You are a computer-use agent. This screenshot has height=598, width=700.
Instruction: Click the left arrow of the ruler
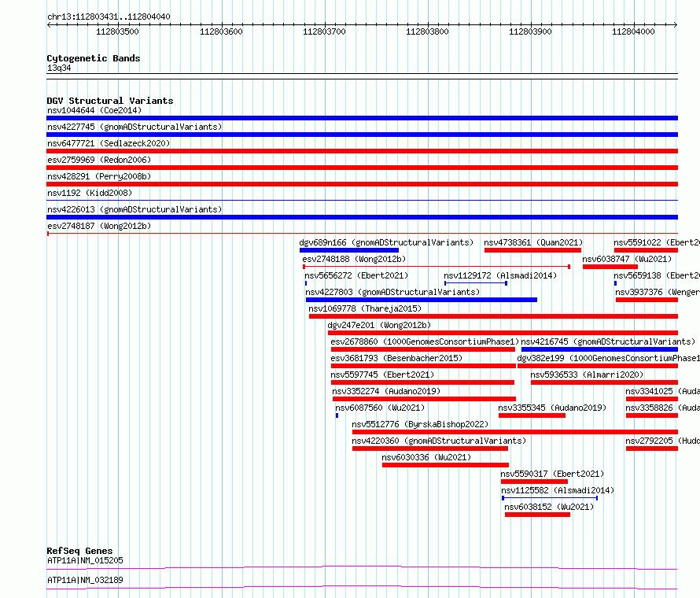(49, 24)
